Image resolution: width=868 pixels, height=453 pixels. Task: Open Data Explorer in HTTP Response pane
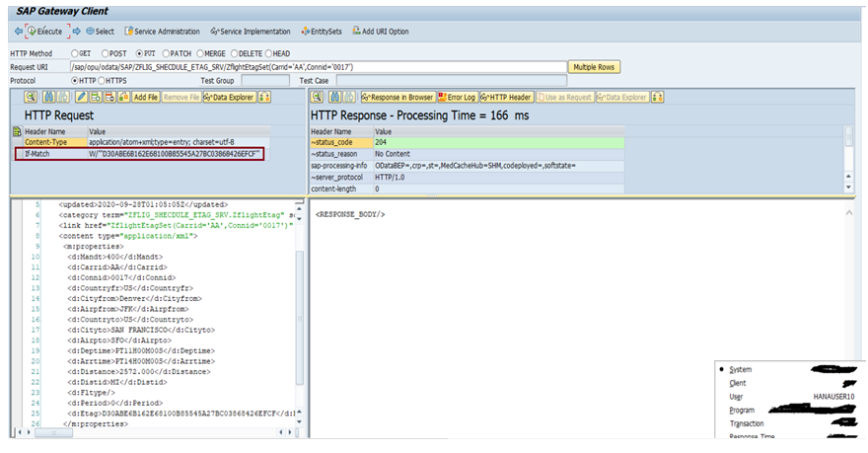(622, 97)
